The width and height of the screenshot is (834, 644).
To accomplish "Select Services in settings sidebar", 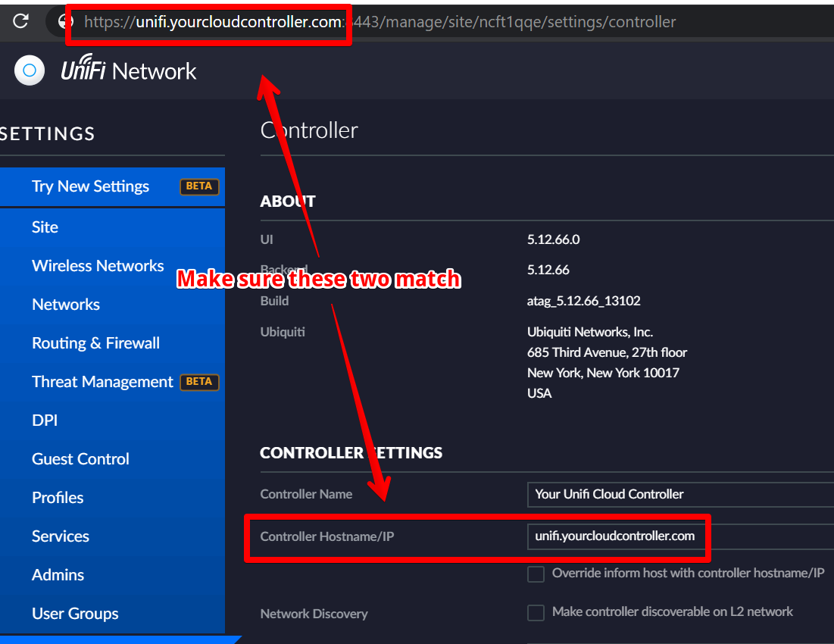I will click(x=61, y=536).
